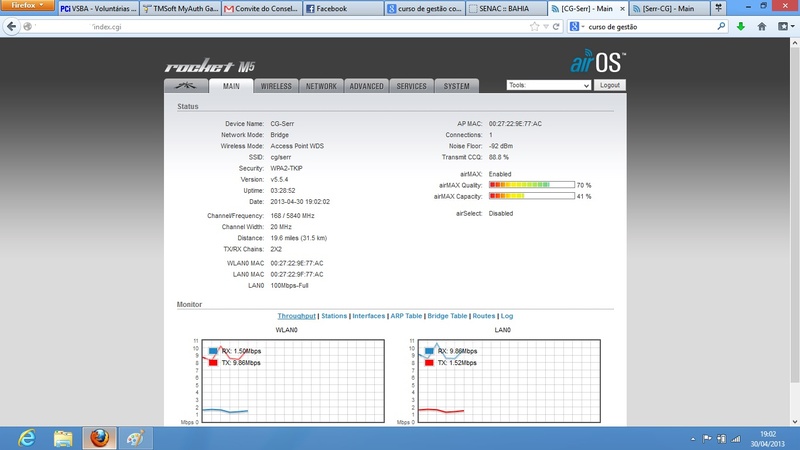Select the Throughput monitor link
The height and width of the screenshot is (450, 800).
point(296,316)
